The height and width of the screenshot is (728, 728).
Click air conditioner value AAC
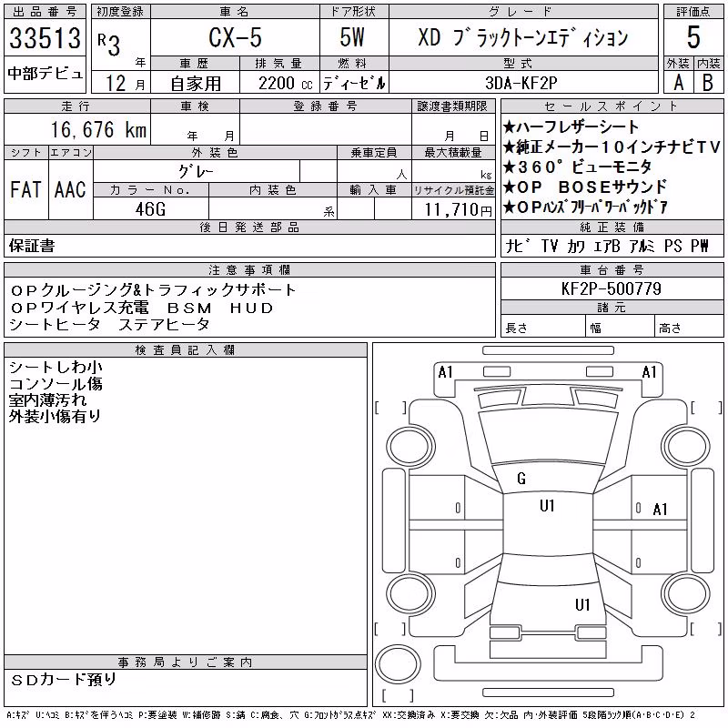70,189
